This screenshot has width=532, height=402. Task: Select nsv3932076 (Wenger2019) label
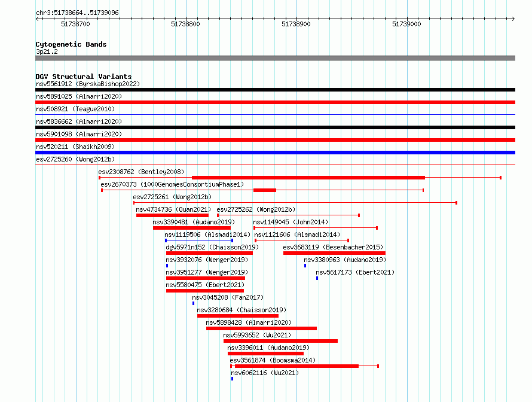(207, 260)
